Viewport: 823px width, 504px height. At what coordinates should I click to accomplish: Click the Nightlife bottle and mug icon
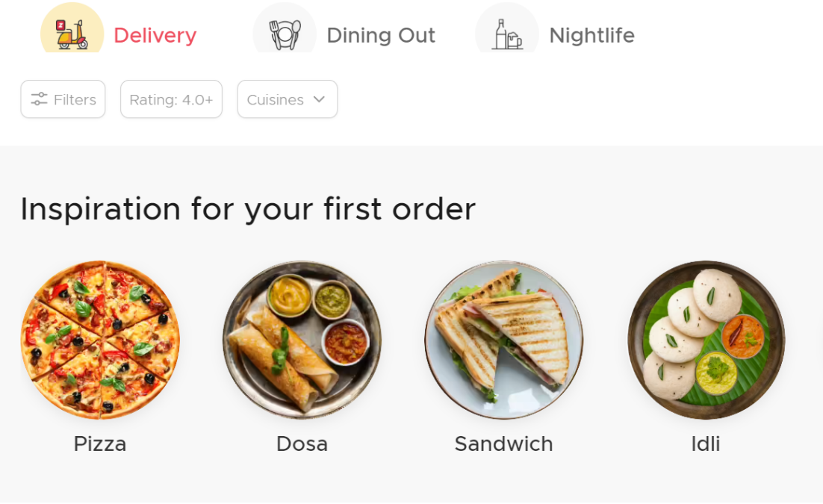coord(506,34)
